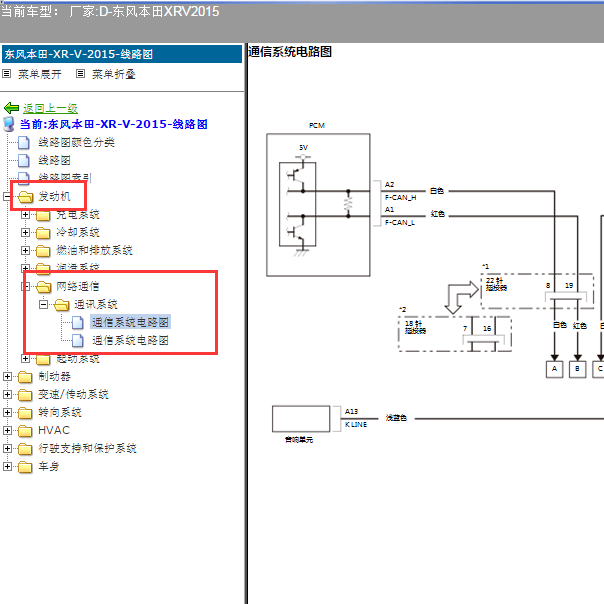Screen dimensions: 604x604
Task: Click the 东风本田-XR-V-2015-线路图 panel header
Action: point(122,54)
